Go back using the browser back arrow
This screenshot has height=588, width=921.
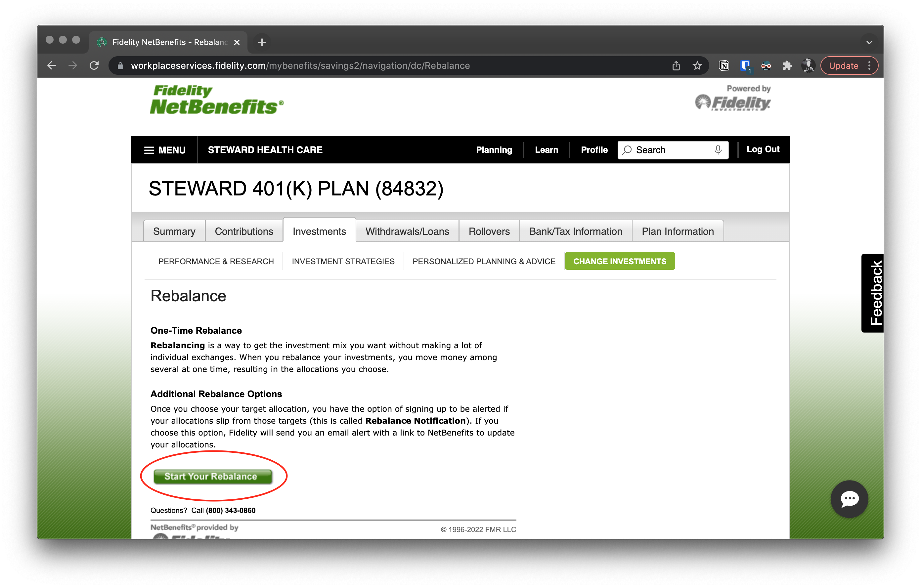pyautogui.click(x=52, y=66)
